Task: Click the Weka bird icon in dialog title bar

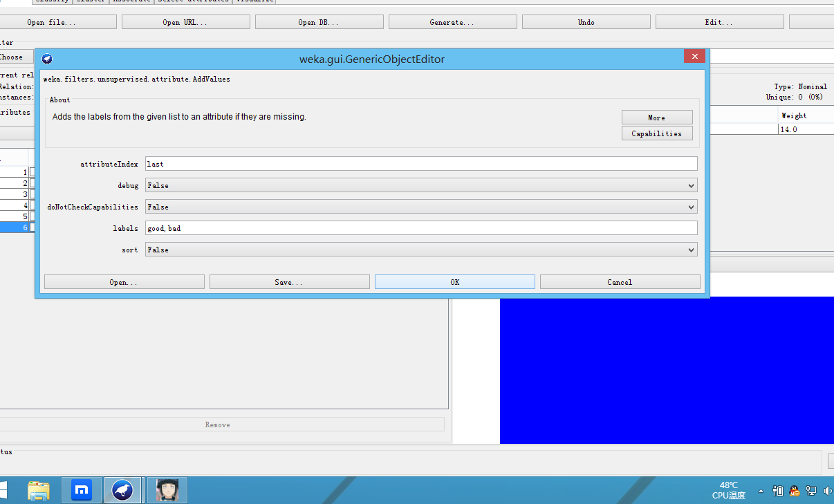Action: tap(47, 59)
